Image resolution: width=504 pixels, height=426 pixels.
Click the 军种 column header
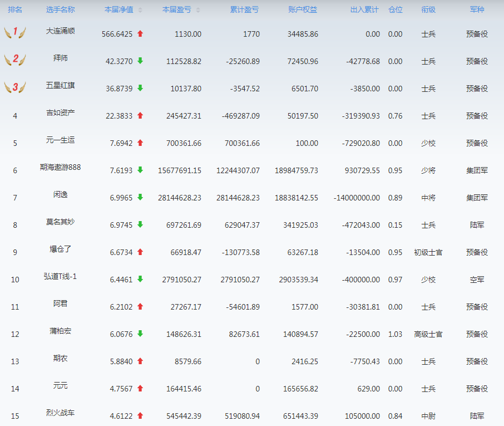[x=477, y=9]
